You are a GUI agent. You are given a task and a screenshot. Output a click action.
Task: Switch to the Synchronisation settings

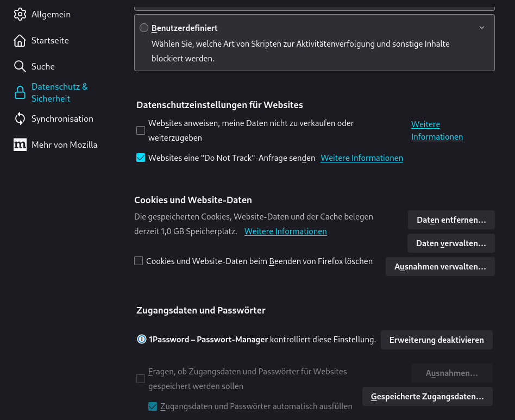pyautogui.click(x=62, y=118)
